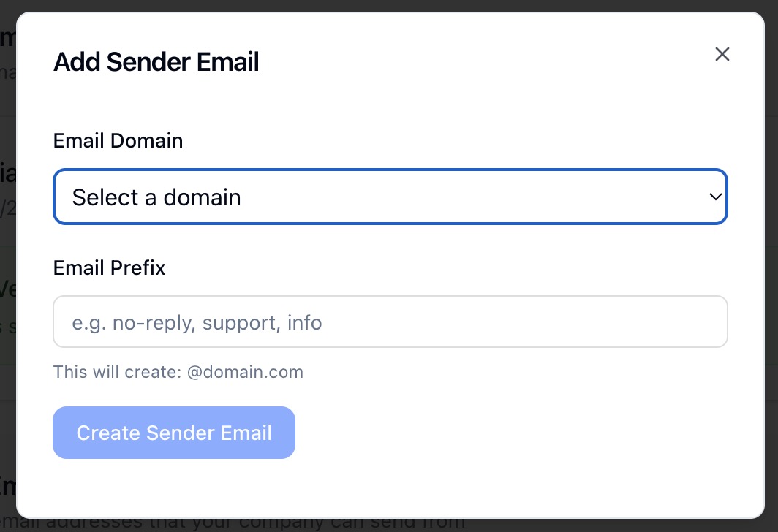Click the Email Prefix field label
This screenshot has width=778, height=532.
click(109, 268)
